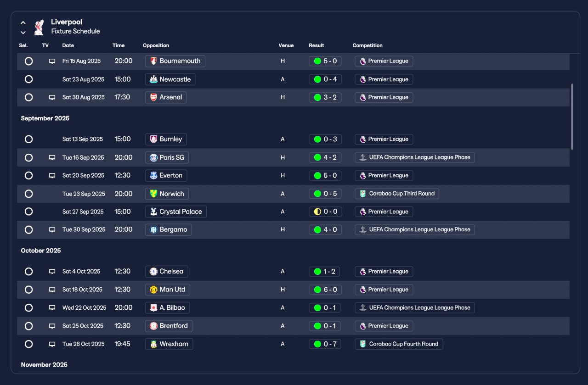Click the vertical scrollbar of fixture list
This screenshot has width=588, height=385.
click(x=572, y=117)
